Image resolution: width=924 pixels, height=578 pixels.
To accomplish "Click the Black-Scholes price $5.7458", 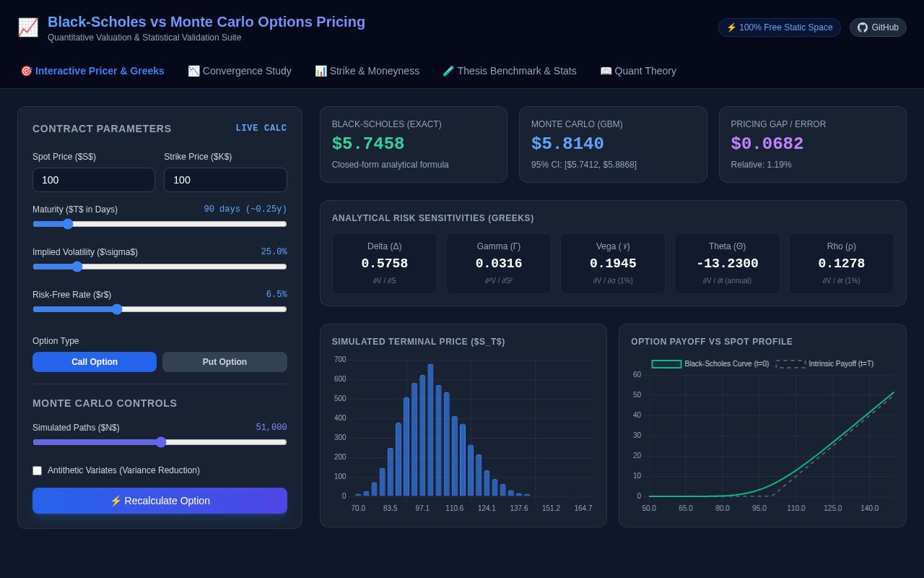I will 368,144.
